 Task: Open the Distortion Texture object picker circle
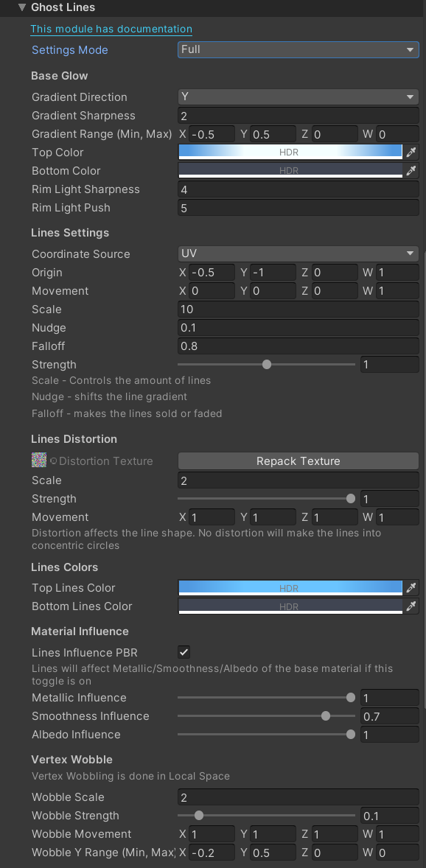[x=54, y=461]
